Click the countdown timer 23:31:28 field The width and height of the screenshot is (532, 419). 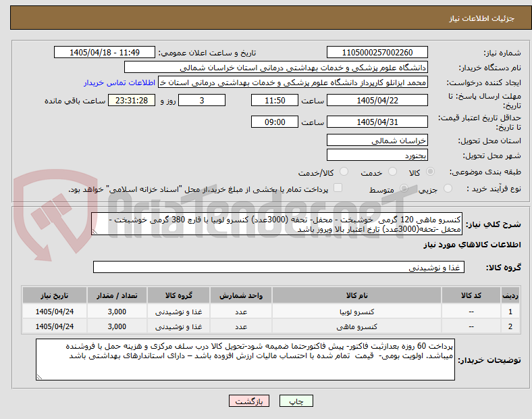[132, 100]
